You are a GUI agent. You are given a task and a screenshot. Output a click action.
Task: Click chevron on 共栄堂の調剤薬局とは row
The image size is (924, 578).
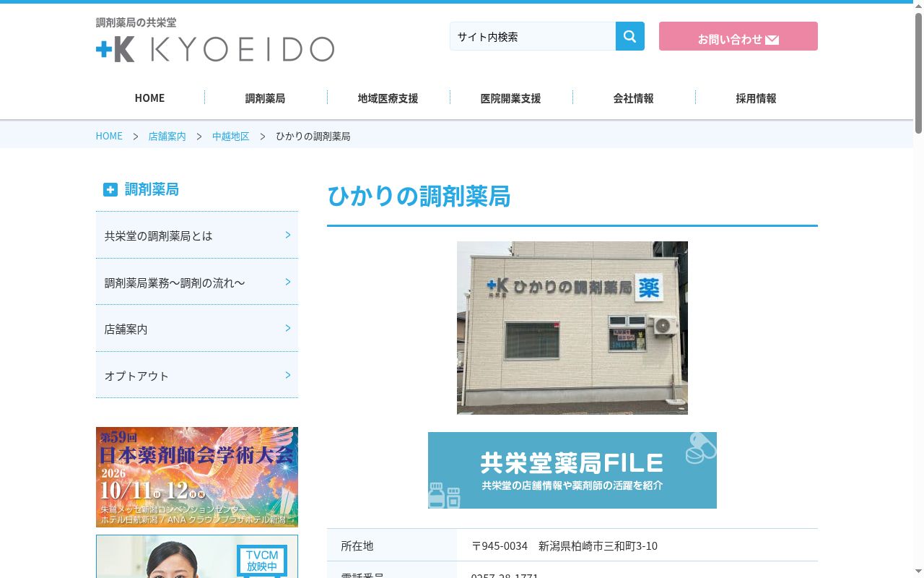click(x=288, y=235)
